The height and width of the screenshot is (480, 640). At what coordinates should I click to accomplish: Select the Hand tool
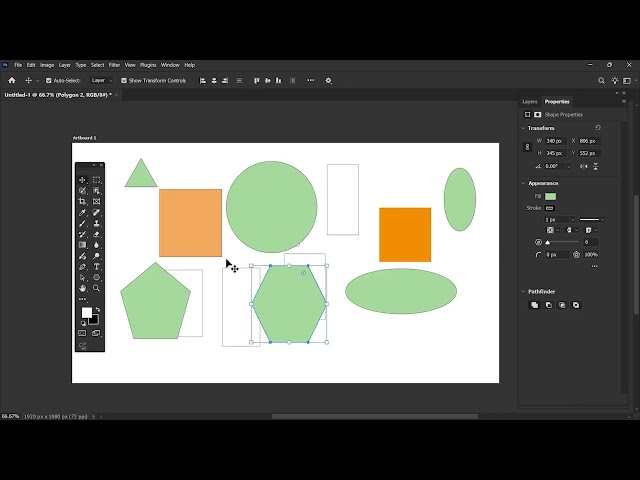[82, 288]
